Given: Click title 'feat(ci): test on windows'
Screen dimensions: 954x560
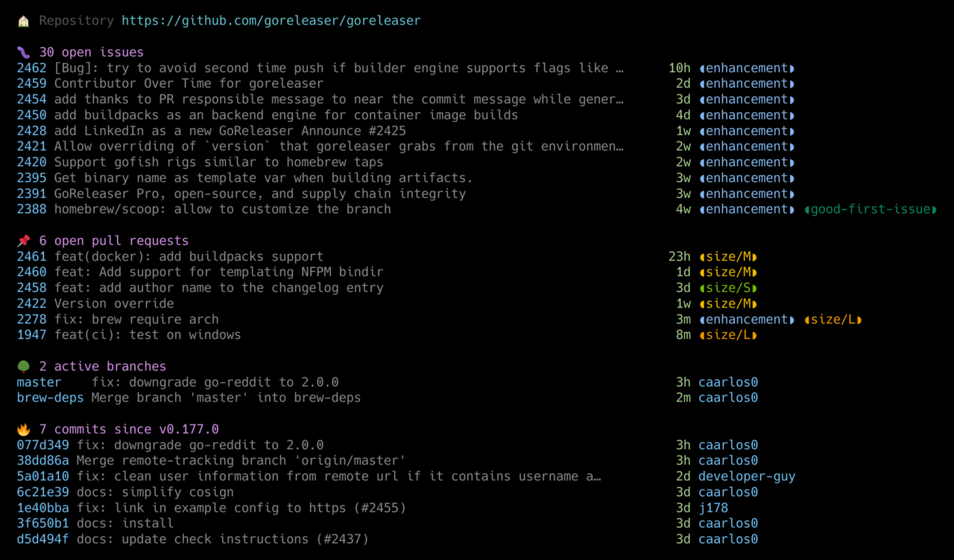Looking at the screenshot, I should 148,335.
